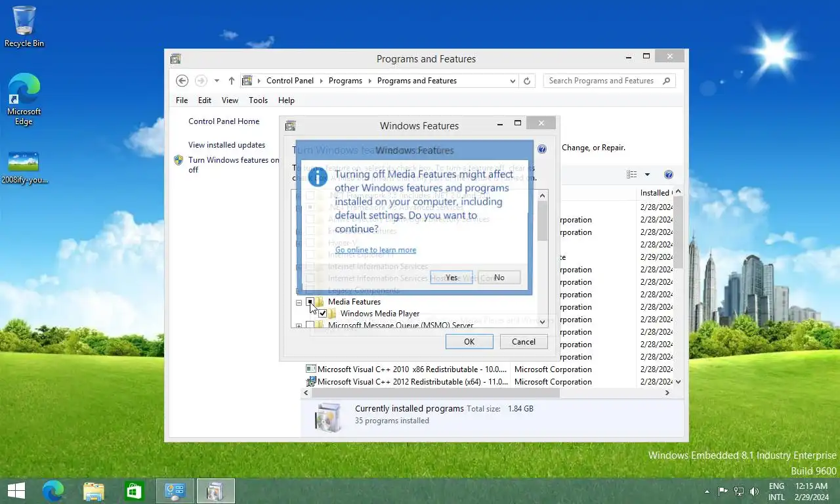
Task: Switch to Control Panel taskbar button
Action: tap(175, 491)
